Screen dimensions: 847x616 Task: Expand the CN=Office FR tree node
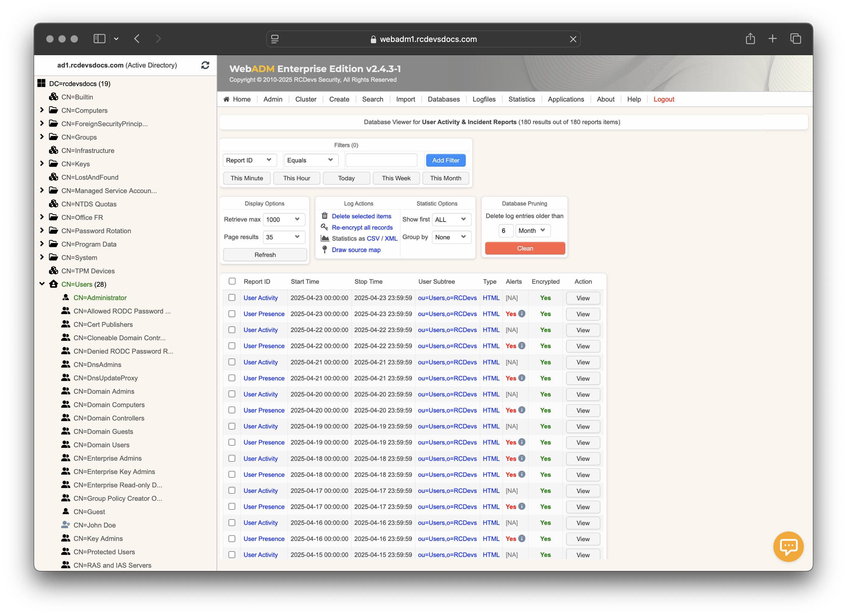42,217
